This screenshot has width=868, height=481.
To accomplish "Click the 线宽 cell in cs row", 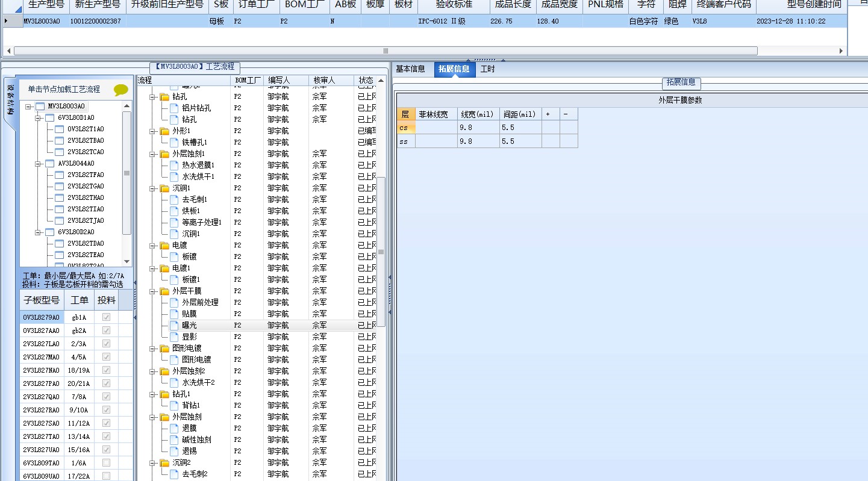I will [x=478, y=128].
